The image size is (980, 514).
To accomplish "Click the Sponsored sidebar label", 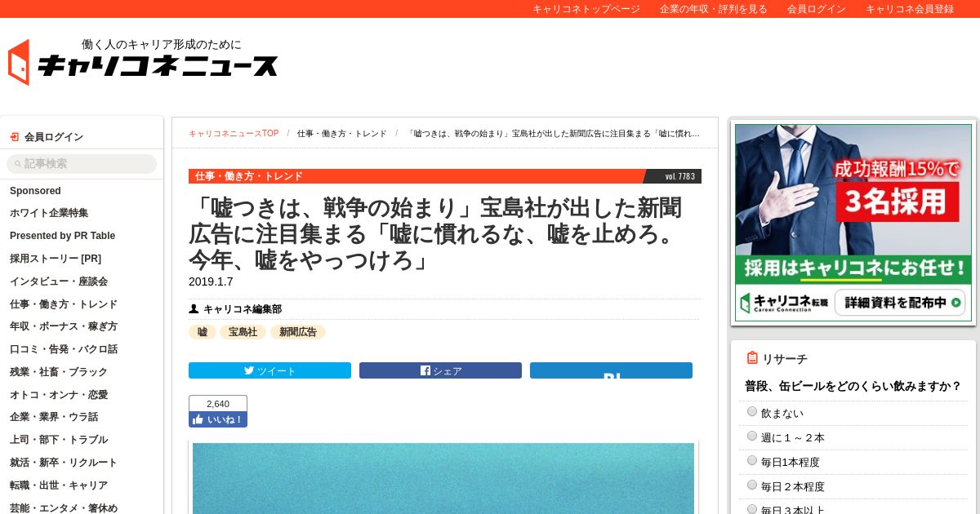I will click(35, 191).
